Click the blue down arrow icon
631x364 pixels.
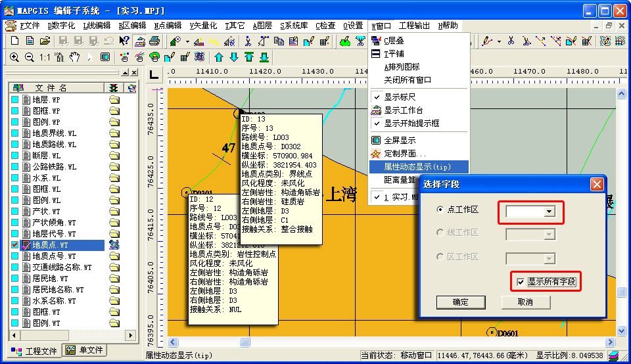(x=234, y=57)
